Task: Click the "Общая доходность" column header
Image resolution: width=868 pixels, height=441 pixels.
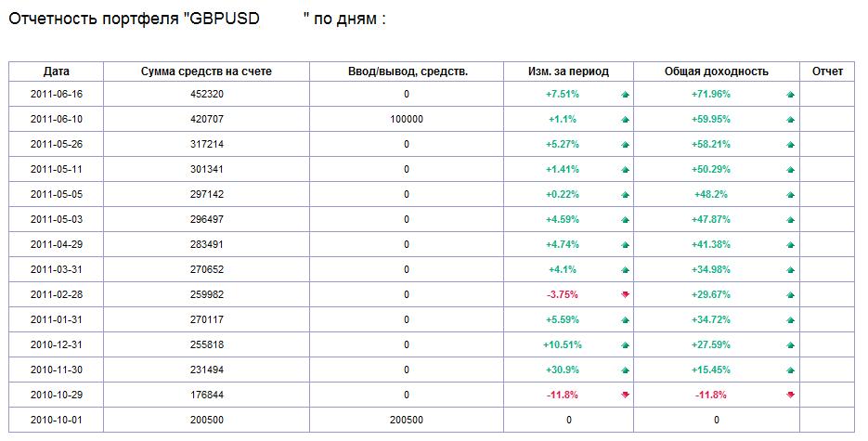Action: [x=716, y=71]
